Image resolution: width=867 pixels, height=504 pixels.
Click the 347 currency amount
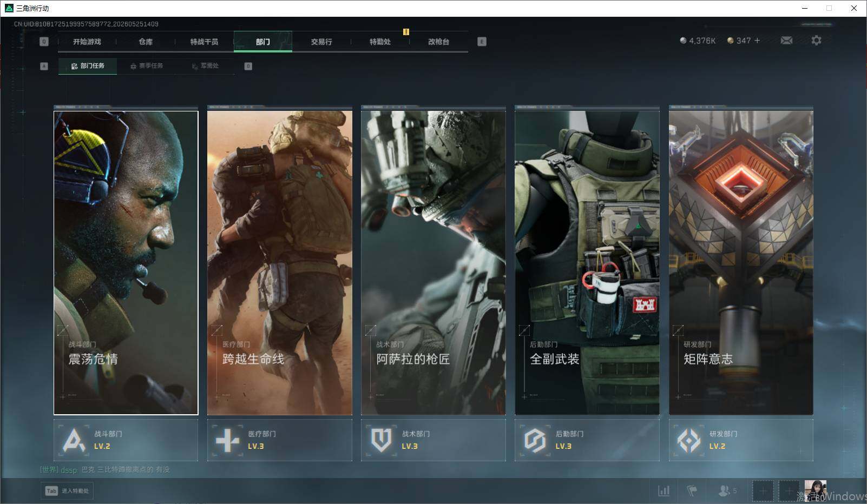click(x=744, y=41)
